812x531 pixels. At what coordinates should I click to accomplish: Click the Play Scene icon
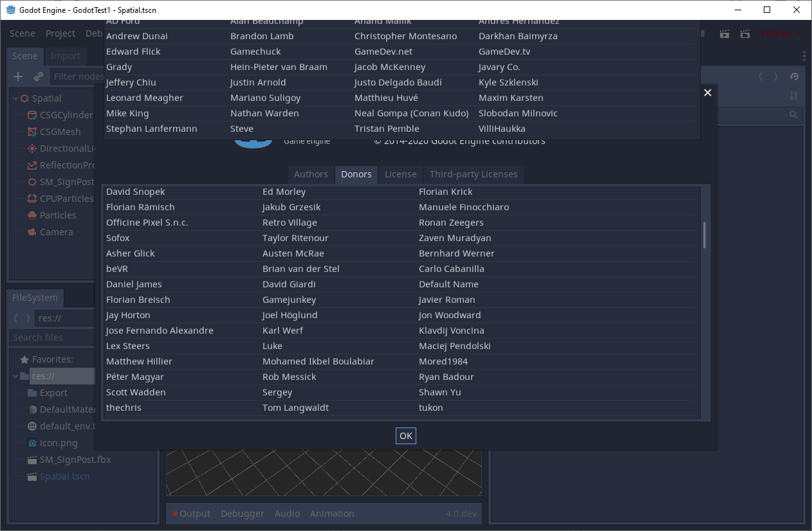pyautogui.click(x=724, y=33)
